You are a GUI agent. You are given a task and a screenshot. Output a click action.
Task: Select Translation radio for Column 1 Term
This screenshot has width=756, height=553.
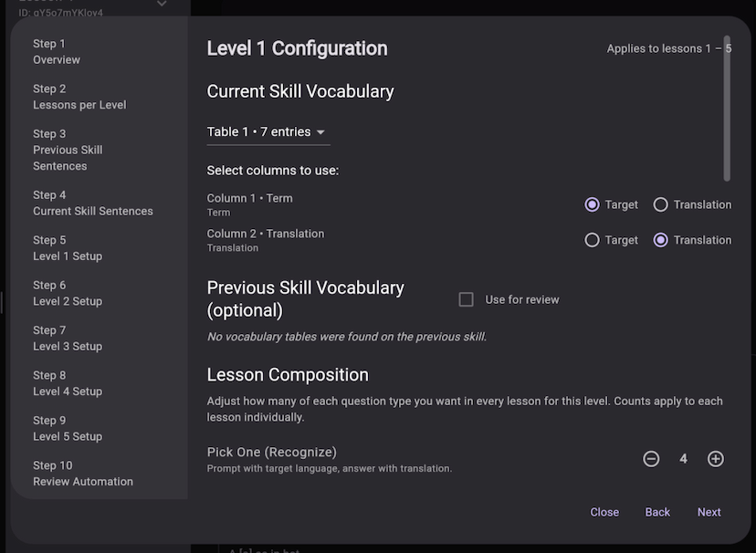pyautogui.click(x=662, y=204)
